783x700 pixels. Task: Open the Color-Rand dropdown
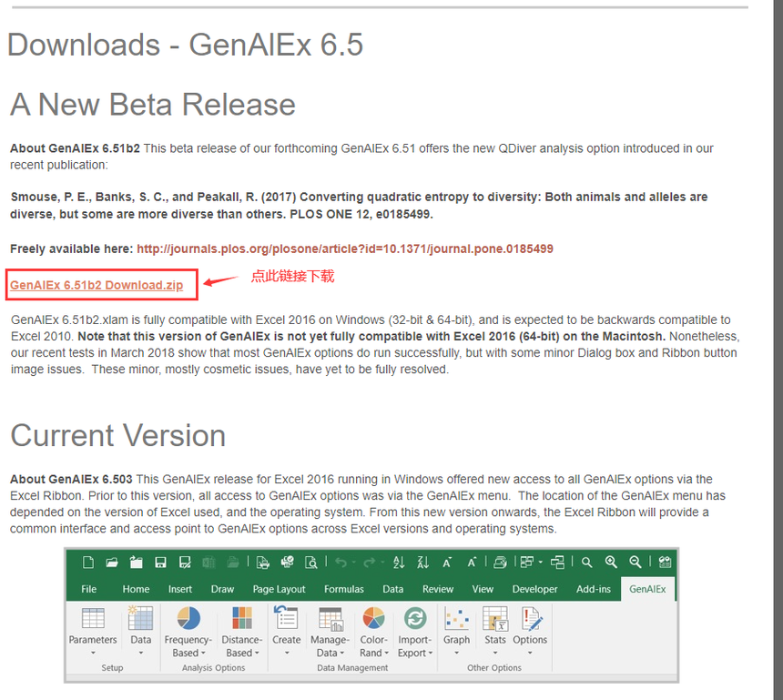(x=374, y=632)
